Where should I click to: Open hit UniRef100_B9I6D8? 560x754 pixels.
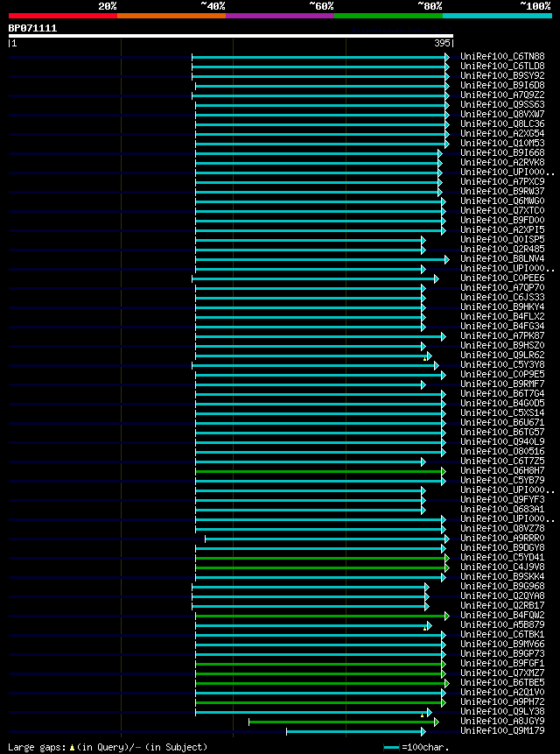[503, 86]
